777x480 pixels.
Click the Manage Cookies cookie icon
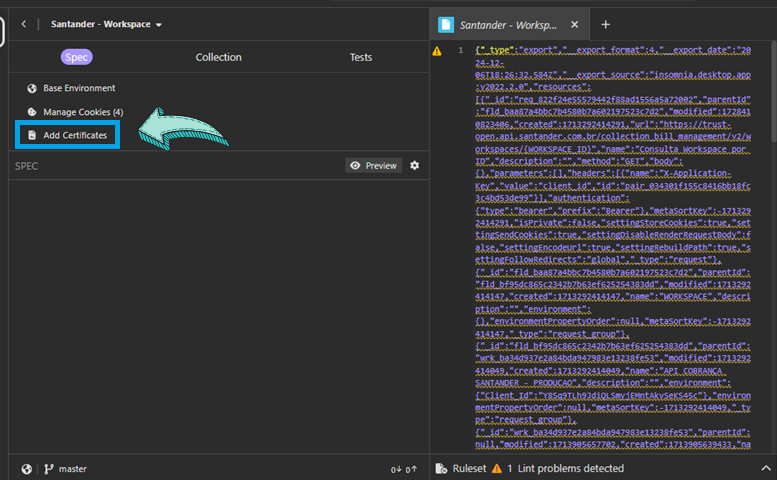(x=32, y=112)
